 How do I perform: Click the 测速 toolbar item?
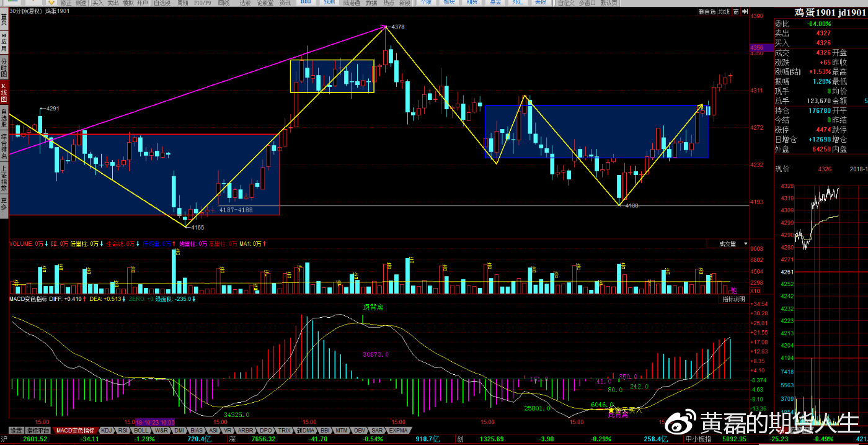[81, 3]
